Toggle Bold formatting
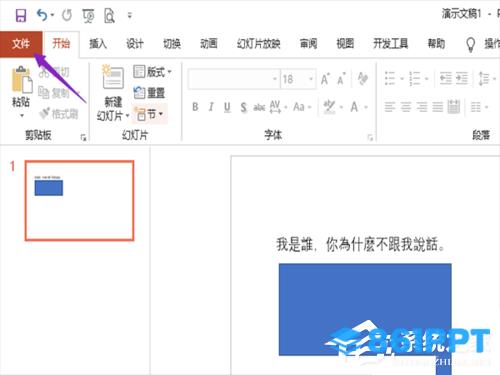The width and height of the screenshot is (500, 375). coord(195,107)
